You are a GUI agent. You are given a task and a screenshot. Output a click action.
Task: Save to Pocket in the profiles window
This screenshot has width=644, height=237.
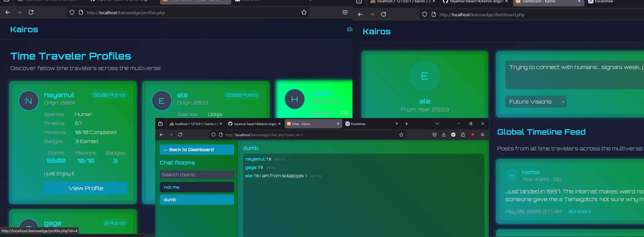click(x=345, y=12)
